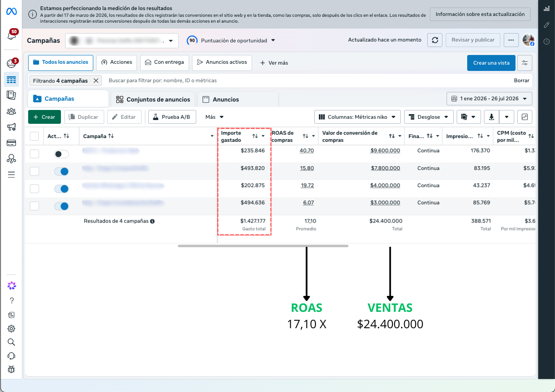Open the billing card icon in the sidebar

tap(11, 143)
